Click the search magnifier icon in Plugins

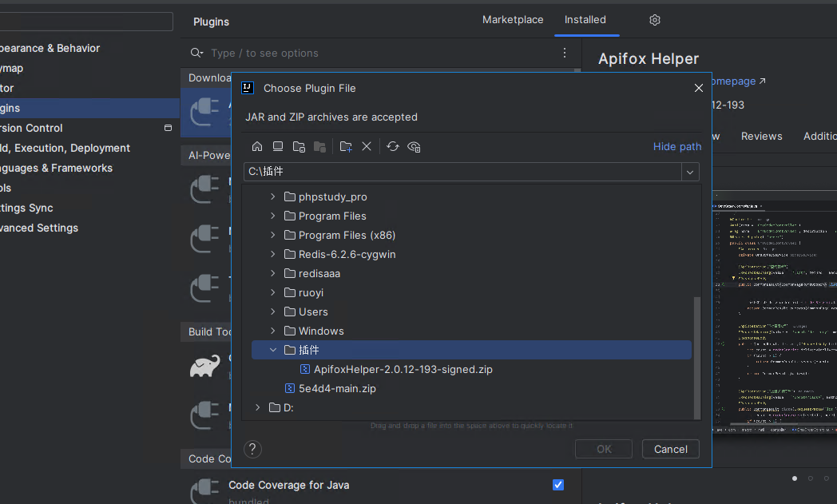coord(196,53)
